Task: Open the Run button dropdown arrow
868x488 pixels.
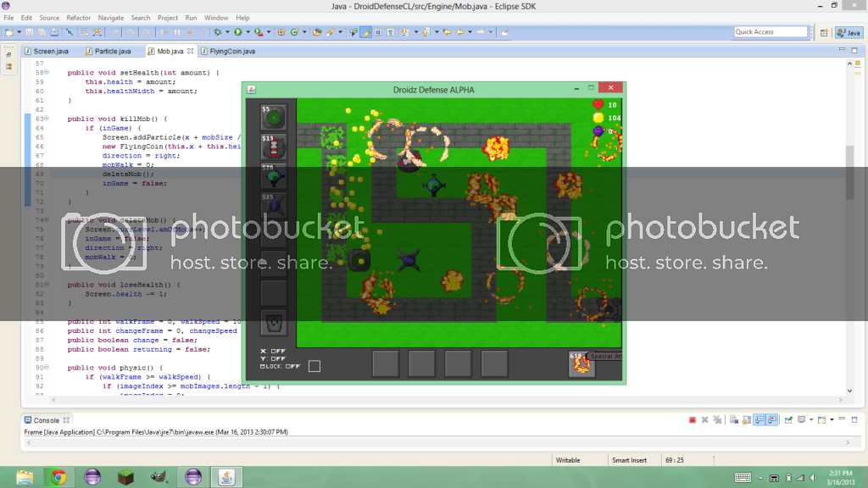Action: 248,32
